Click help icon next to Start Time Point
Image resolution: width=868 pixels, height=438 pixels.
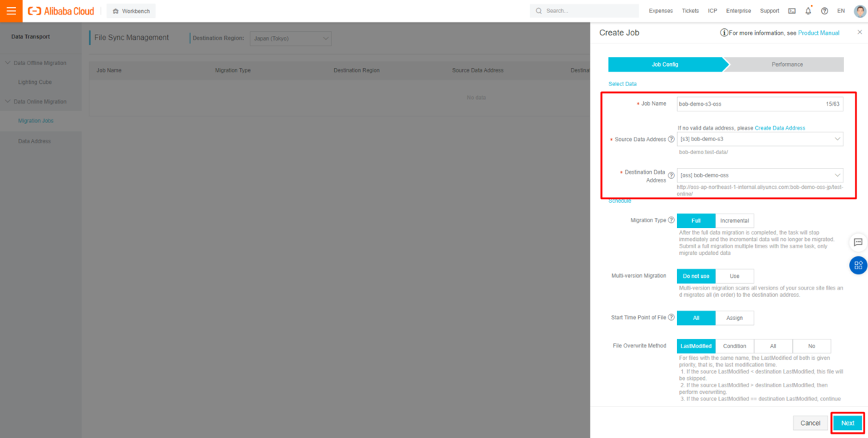click(x=671, y=318)
